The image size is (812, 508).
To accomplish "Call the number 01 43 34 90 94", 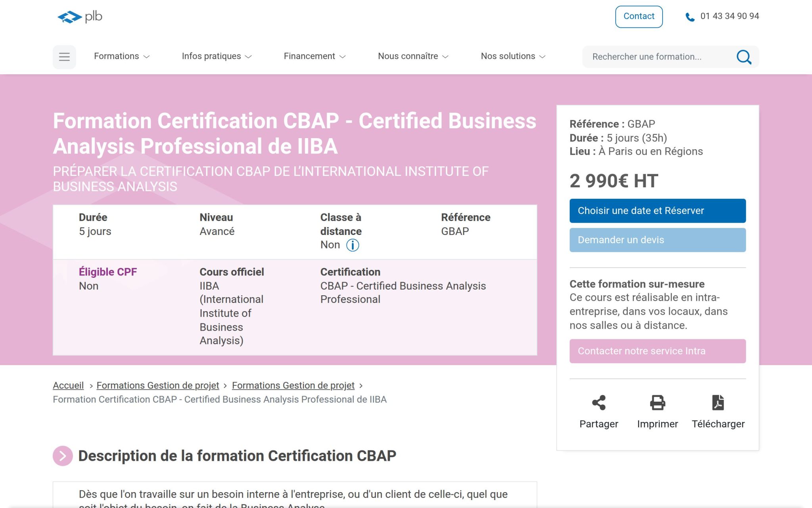I will click(x=730, y=16).
